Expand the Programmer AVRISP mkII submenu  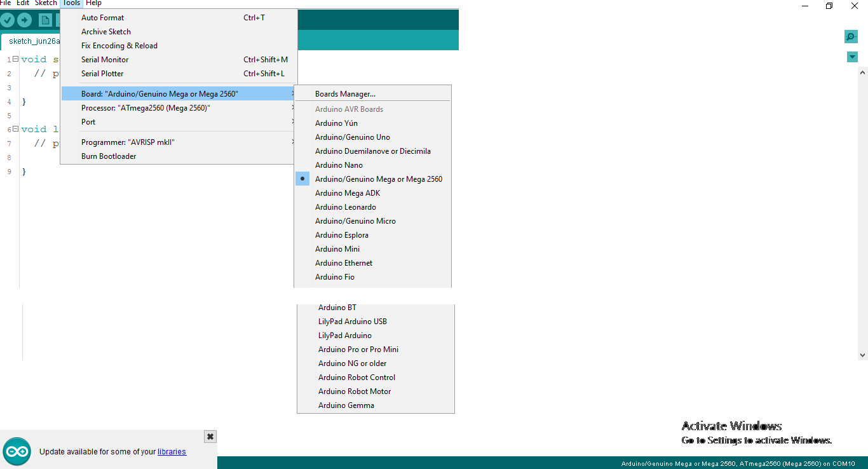(179, 142)
